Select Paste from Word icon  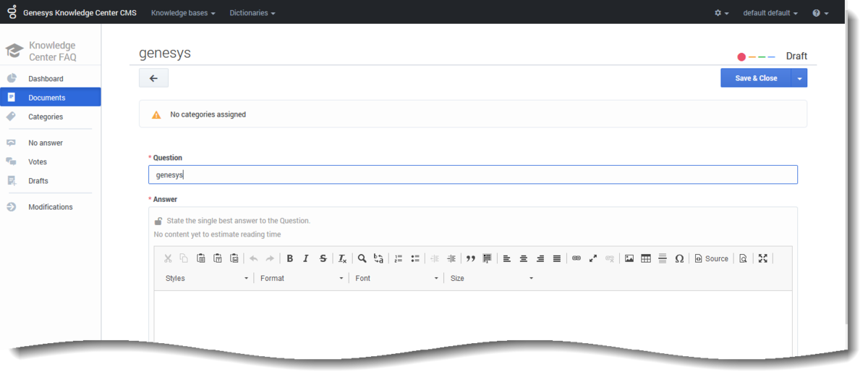point(234,258)
